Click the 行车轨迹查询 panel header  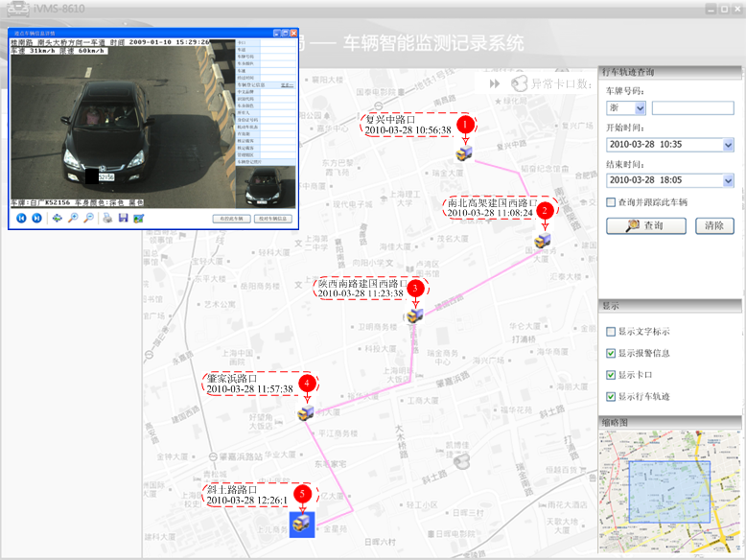(670, 72)
